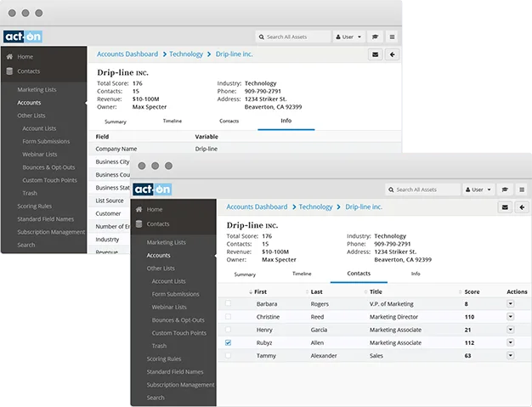Click the Home house icon in the front sidebar
This screenshot has height=407, width=532.
click(139, 209)
